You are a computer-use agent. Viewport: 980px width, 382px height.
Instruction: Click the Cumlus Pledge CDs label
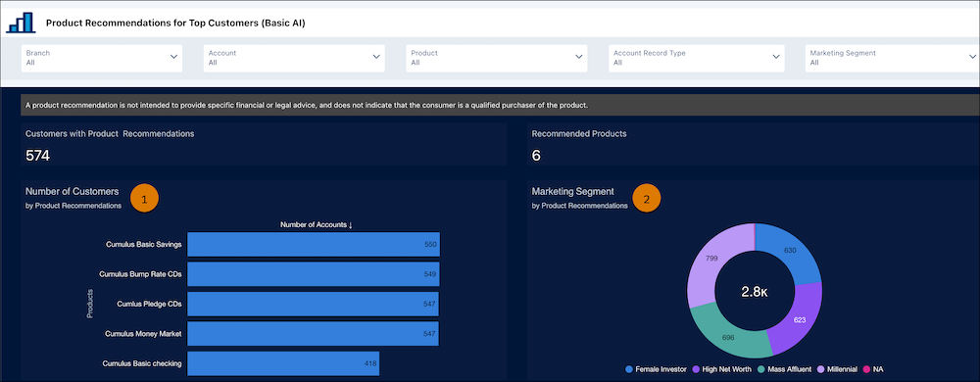[x=149, y=304]
